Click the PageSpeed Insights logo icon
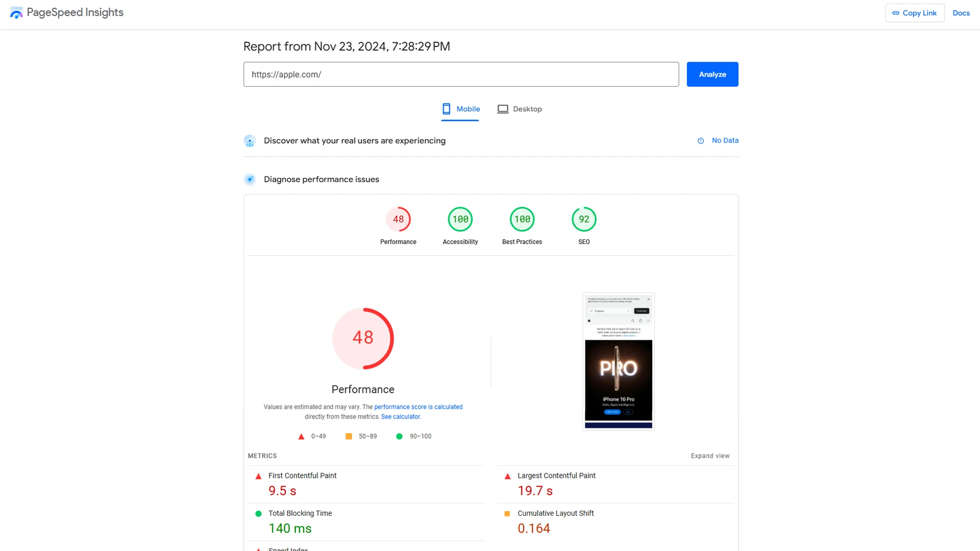This screenshot has width=980, height=551. click(x=17, y=13)
